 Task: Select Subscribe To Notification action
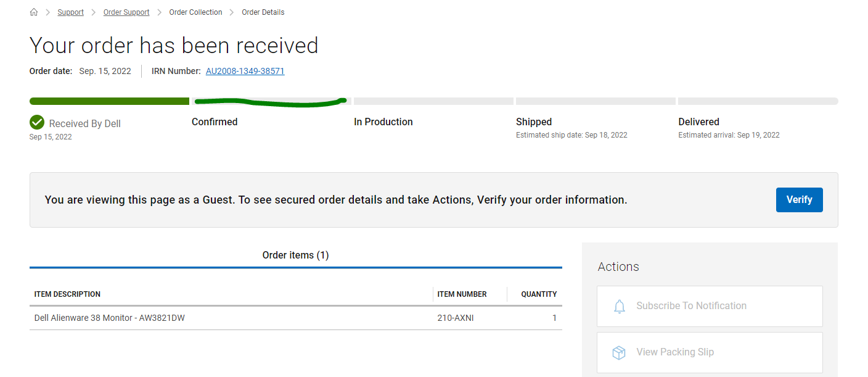pyautogui.click(x=710, y=306)
